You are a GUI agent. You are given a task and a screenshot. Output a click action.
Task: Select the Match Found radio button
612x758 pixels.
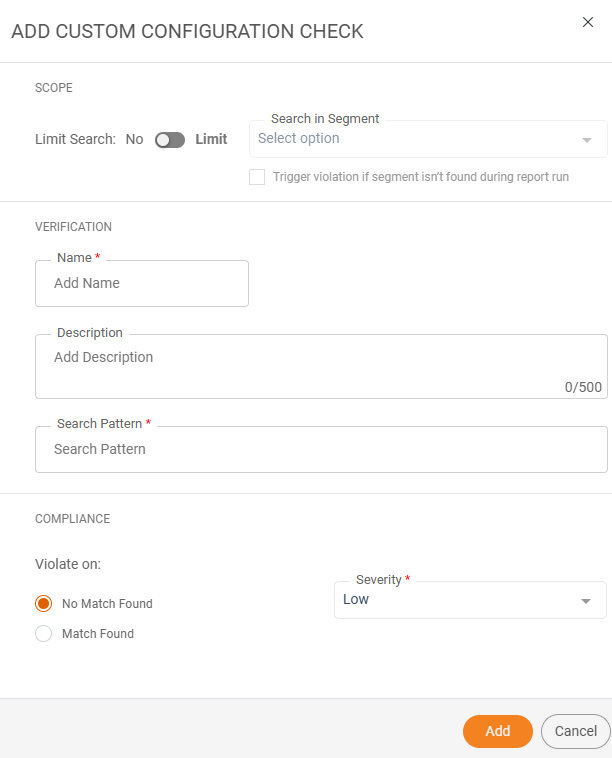click(x=43, y=634)
